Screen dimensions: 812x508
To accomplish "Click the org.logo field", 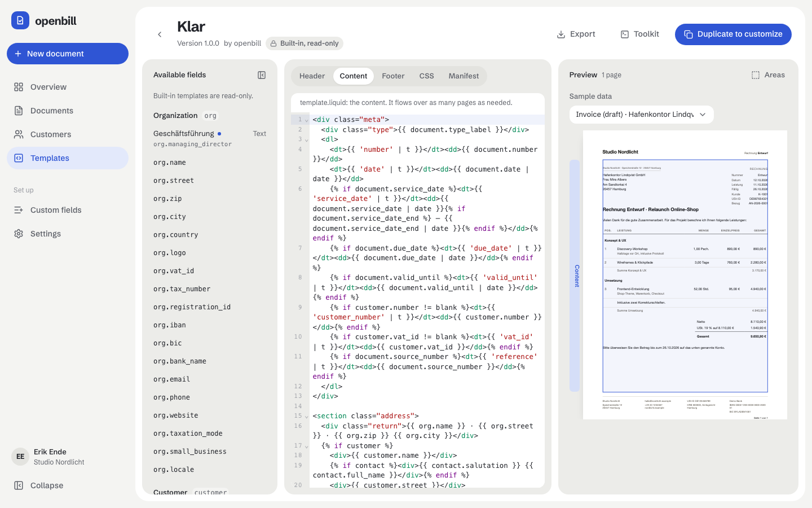I will point(210,253).
